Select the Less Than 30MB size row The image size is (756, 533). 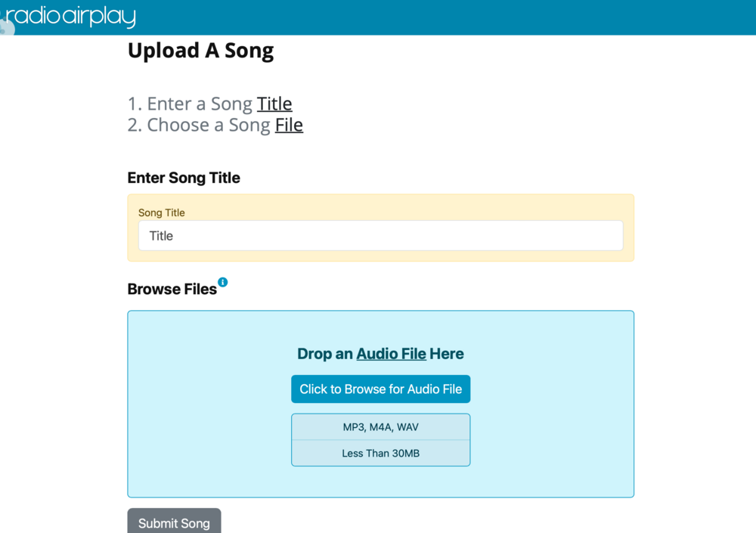380,454
